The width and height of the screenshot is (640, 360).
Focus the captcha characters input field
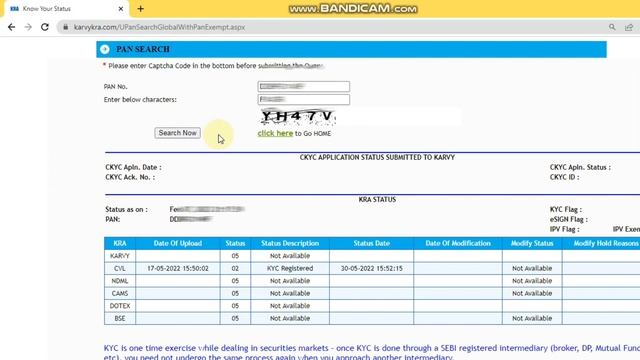click(x=304, y=100)
